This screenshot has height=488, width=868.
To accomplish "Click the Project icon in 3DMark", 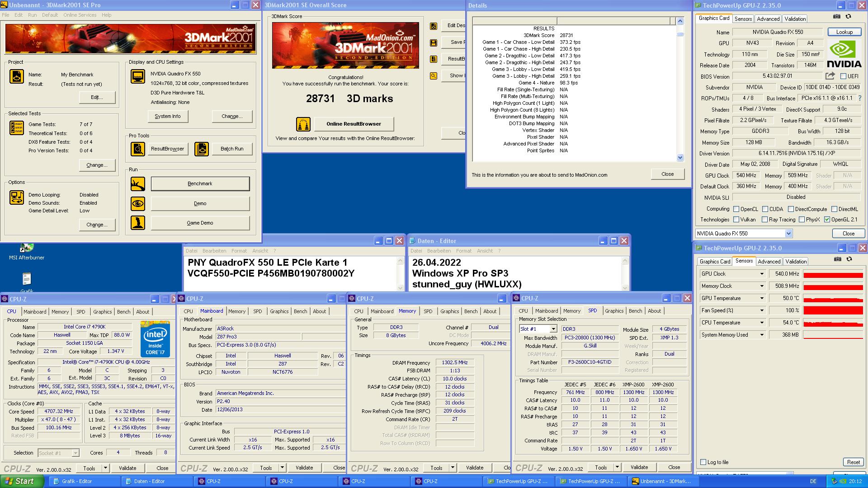I will click(17, 76).
